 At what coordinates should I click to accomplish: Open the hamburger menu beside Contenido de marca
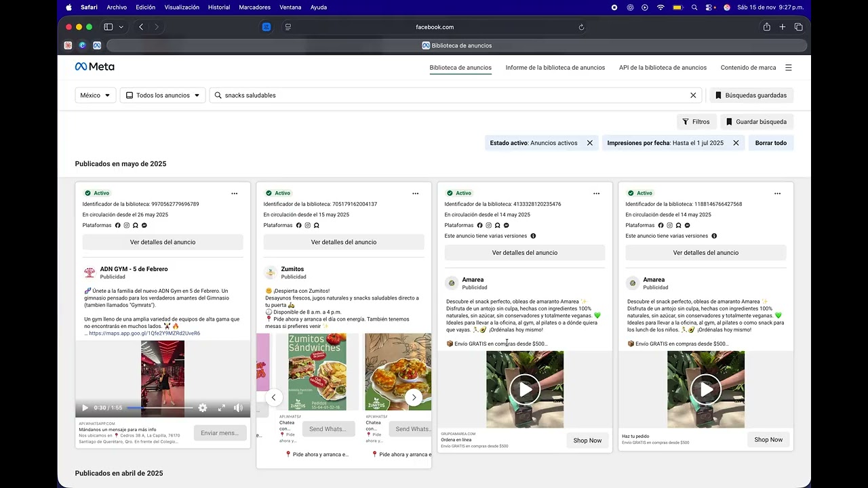coord(789,68)
